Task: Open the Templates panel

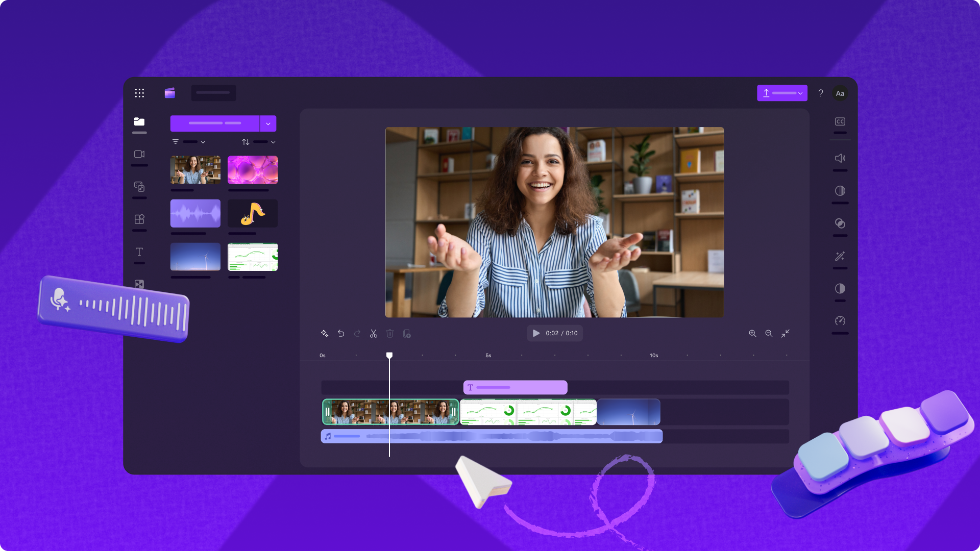Action: point(139,219)
